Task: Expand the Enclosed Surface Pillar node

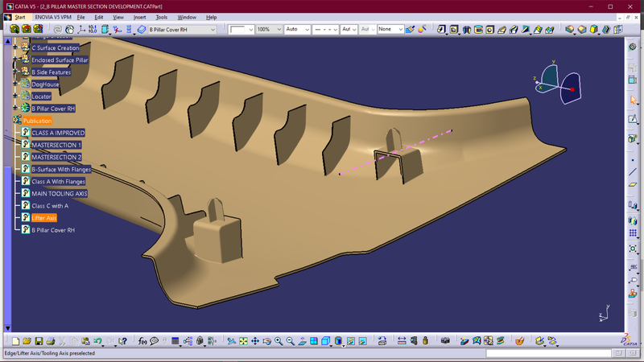Action: point(15,60)
